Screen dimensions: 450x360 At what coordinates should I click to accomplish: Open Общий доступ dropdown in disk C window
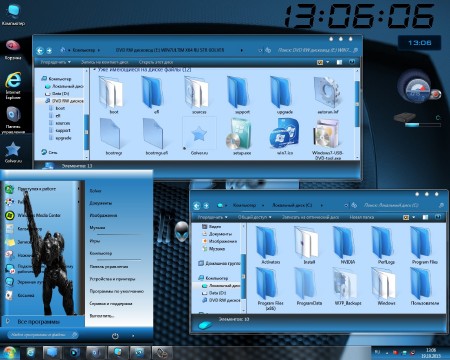pyautogui.click(x=254, y=217)
